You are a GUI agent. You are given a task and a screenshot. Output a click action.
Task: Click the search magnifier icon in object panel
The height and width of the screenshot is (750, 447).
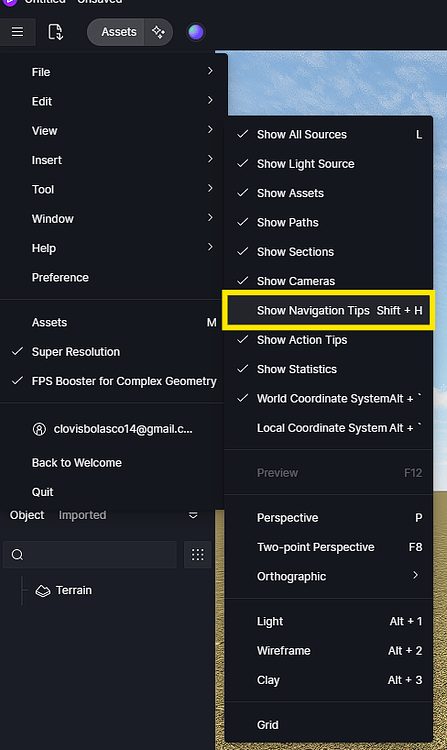pyautogui.click(x=18, y=555)
